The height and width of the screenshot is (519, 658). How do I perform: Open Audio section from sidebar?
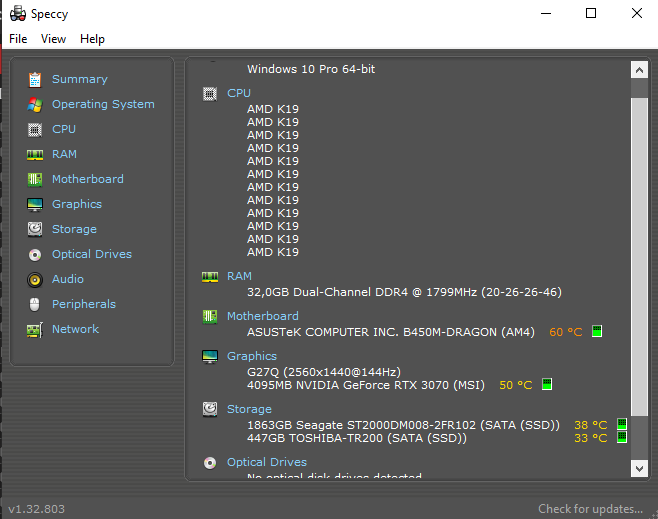click(68, 279)
